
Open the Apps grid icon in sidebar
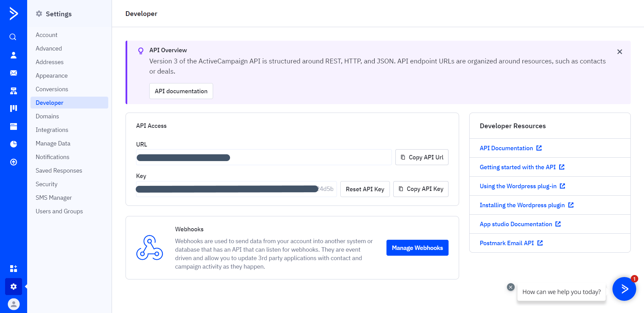point(13,269)
